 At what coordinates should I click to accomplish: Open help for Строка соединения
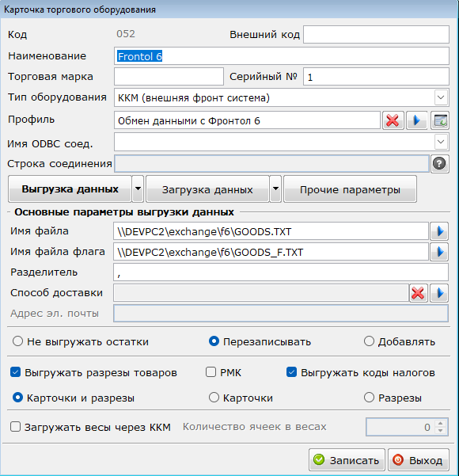click(439, 164)
